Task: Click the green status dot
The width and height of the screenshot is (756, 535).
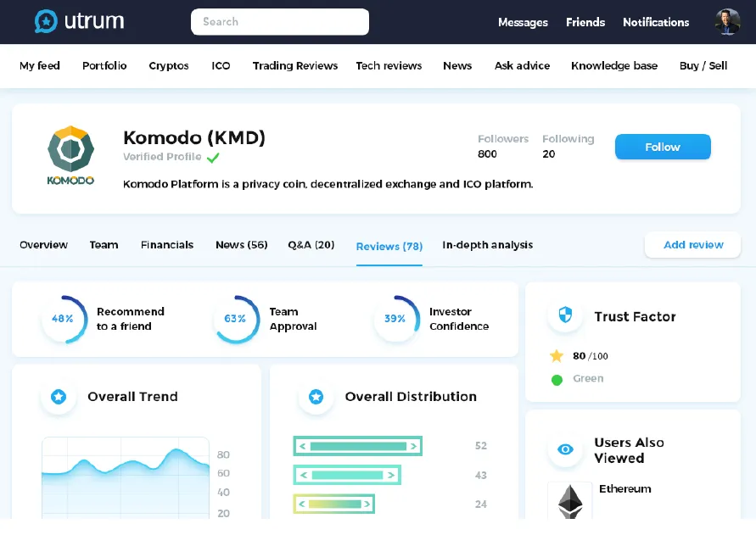Action: pos(557,380)
